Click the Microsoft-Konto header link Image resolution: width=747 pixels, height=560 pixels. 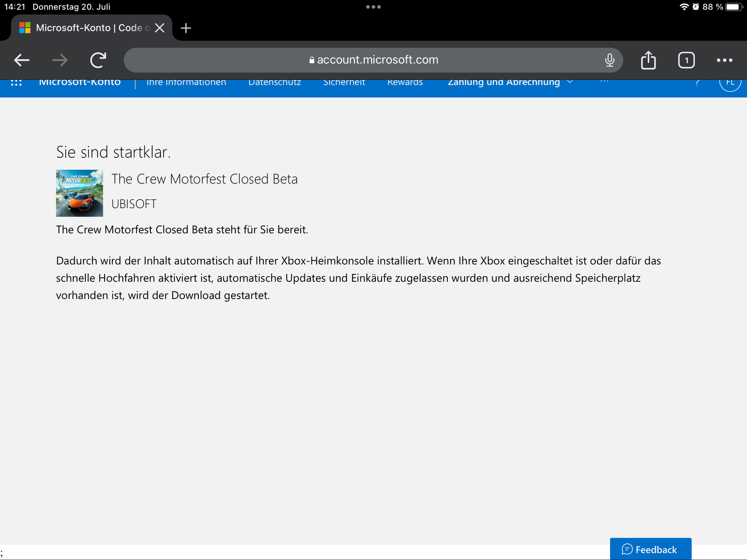tap(80, 83)
